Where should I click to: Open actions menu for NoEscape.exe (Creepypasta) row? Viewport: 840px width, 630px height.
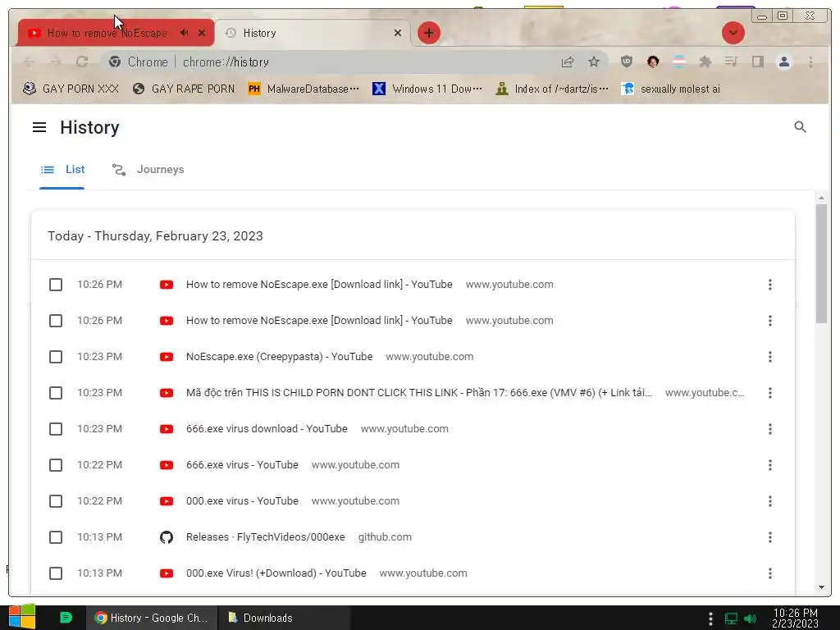[769, 357]
